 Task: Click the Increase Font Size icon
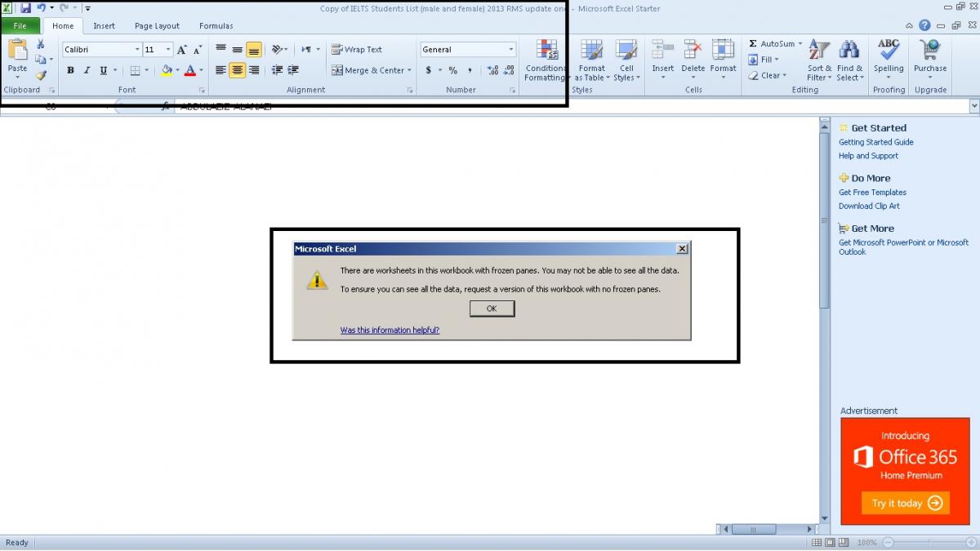pyautogui.click(x=182, y=50)
